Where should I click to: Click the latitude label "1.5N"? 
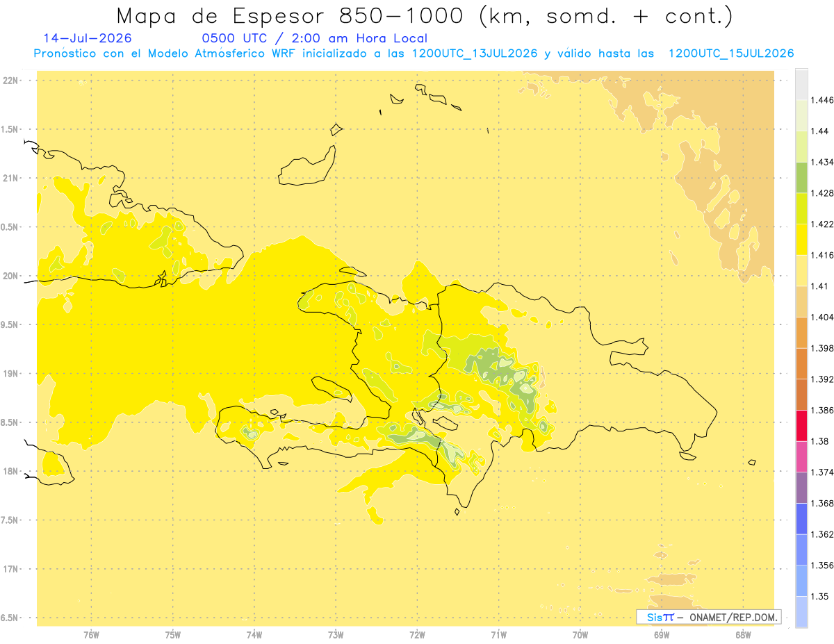point(10,129)
